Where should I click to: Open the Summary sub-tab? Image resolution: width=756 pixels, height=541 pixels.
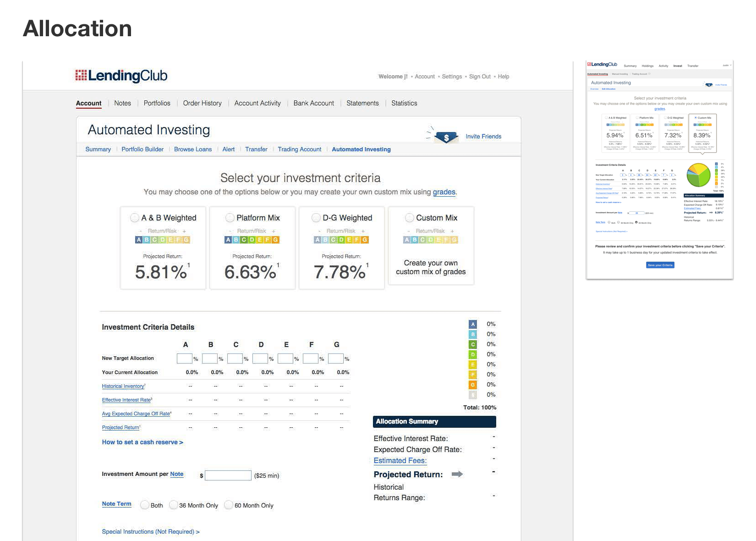coord(98,149)
